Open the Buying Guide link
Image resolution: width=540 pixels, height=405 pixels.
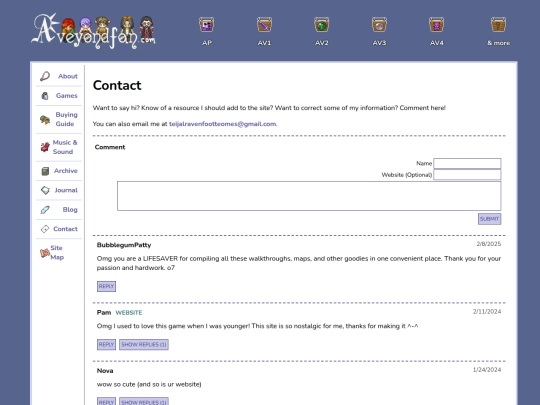click(x=66, y=119)
